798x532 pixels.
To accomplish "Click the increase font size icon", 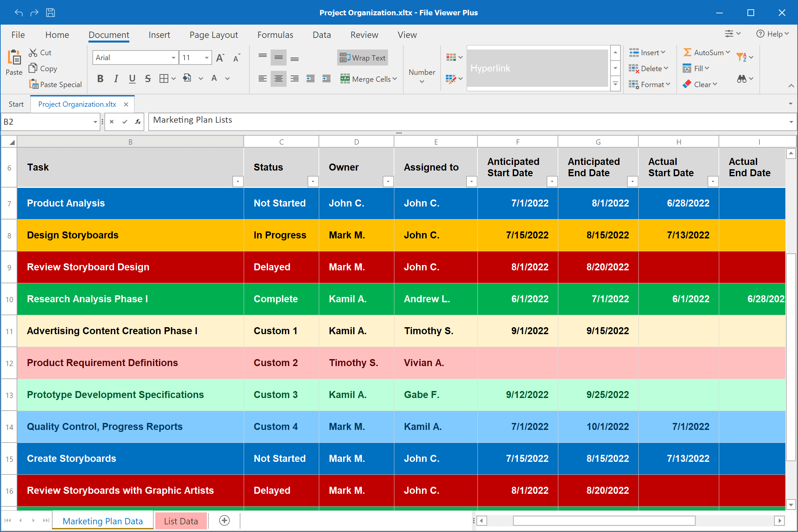I will 220,58.
